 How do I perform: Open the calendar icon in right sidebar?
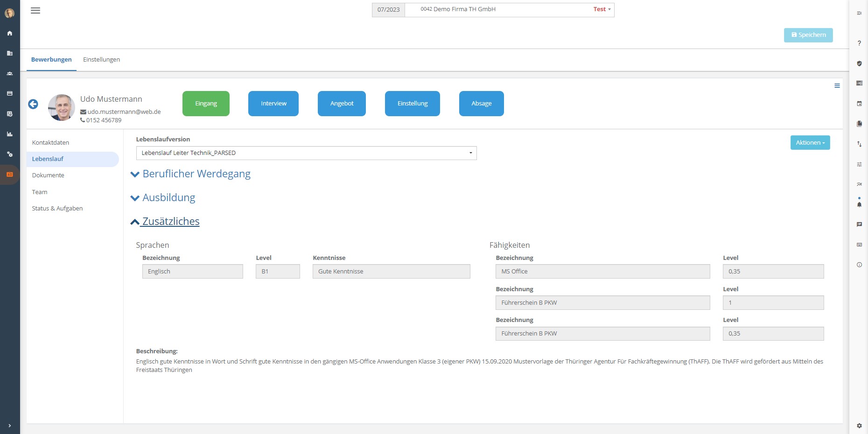[x=859, y=104]
